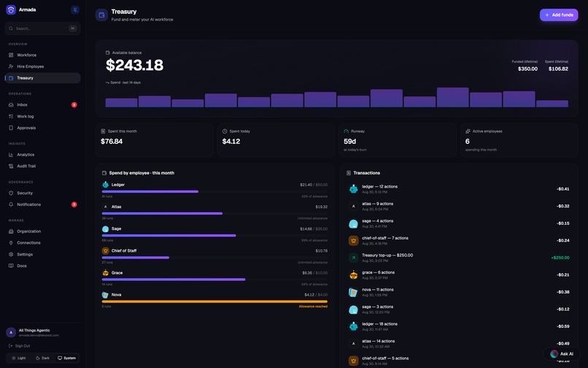Click the Grace avatar in spend list
588x368 pixels.
coord(105,272)
